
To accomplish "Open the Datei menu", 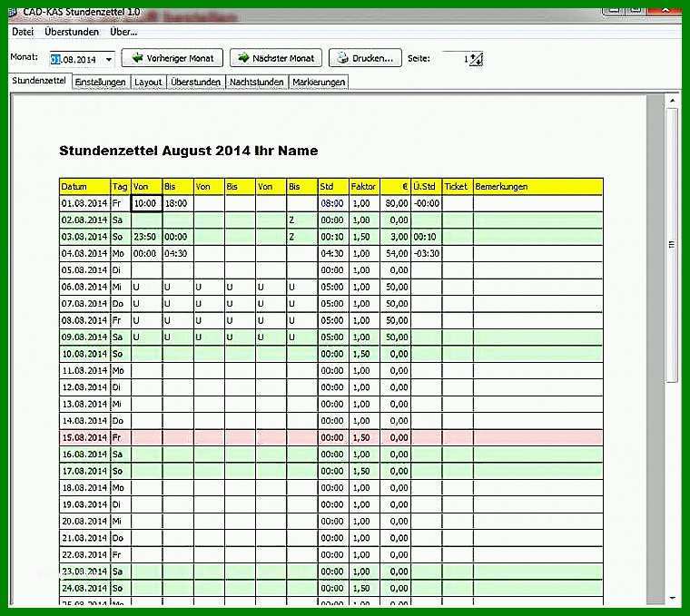I will 23,32.
